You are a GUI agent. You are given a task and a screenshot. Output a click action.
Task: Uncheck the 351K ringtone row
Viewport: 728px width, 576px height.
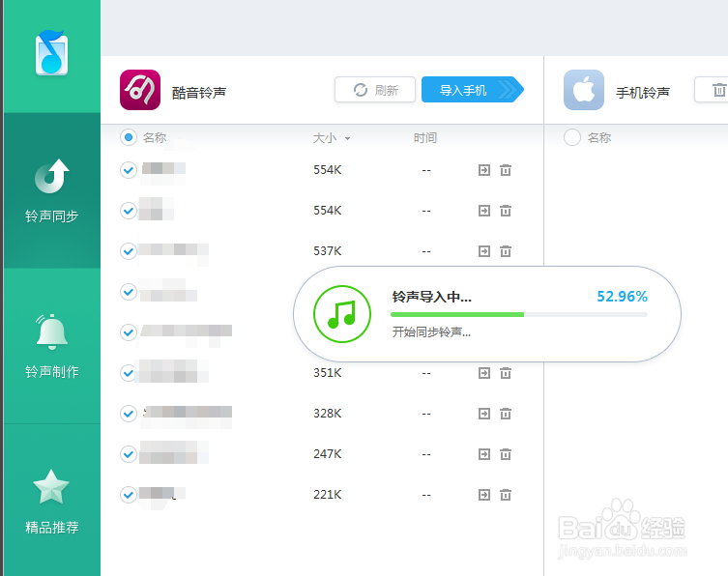click(129, 373)
